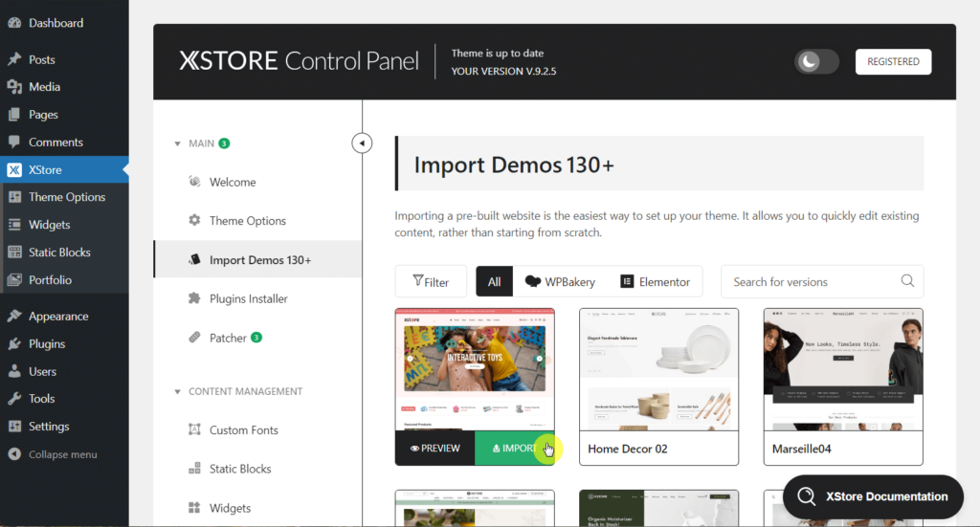Toggle dark mode moon switch
Viewport: 980px width, 527px height.
point(816,61)
